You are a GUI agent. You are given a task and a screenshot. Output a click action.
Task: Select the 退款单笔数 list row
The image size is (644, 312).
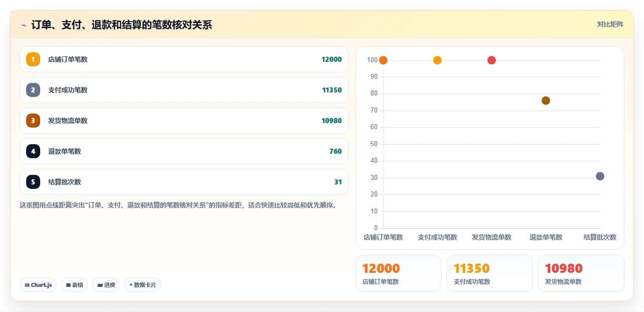pos(184,151)
